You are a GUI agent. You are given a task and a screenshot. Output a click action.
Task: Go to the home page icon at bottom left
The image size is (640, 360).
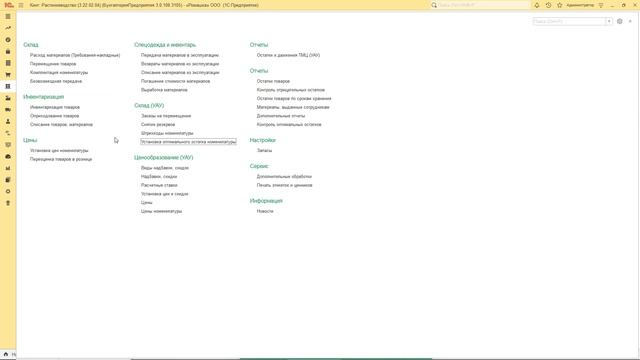point(6,355)
